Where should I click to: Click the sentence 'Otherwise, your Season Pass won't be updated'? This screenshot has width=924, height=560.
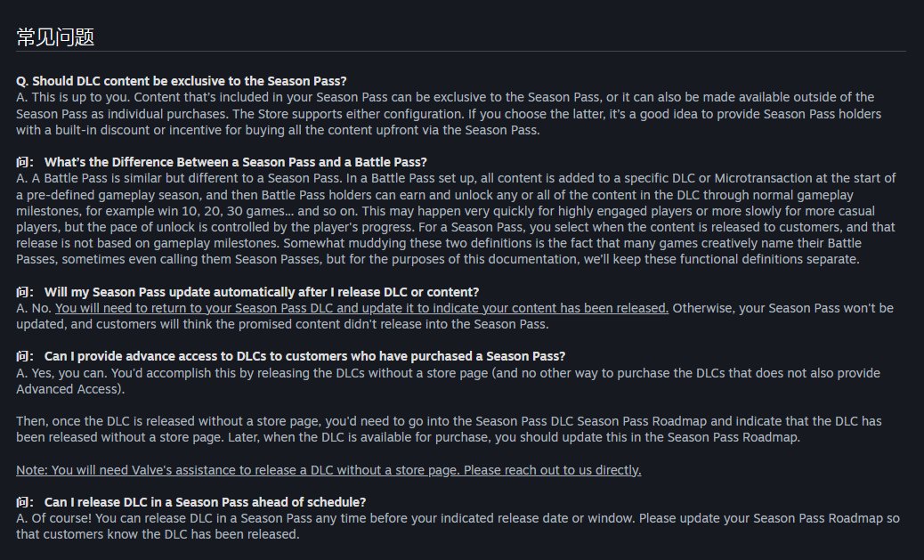pyautogui.click(x=454, y=317)
